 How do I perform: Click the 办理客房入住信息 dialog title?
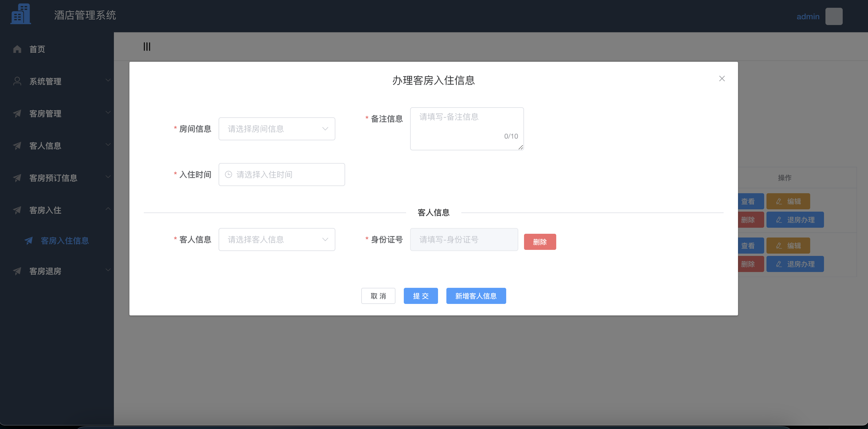434,80
